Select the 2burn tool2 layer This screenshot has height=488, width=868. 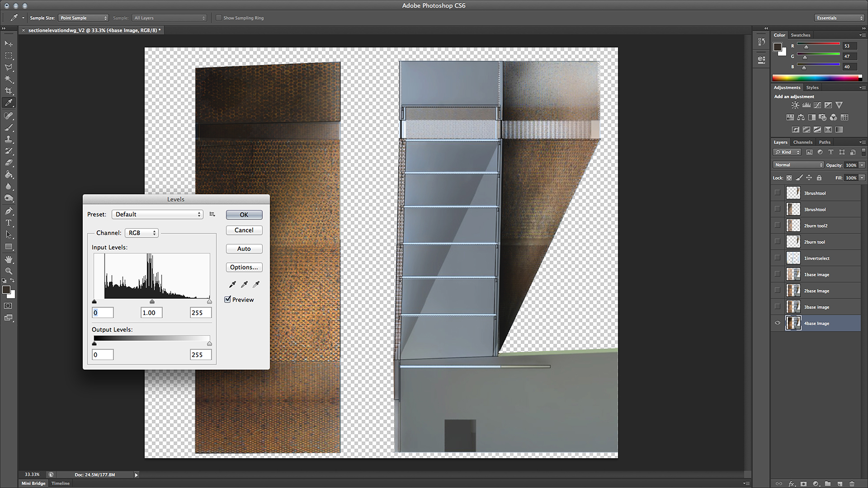tap(816, 225)
